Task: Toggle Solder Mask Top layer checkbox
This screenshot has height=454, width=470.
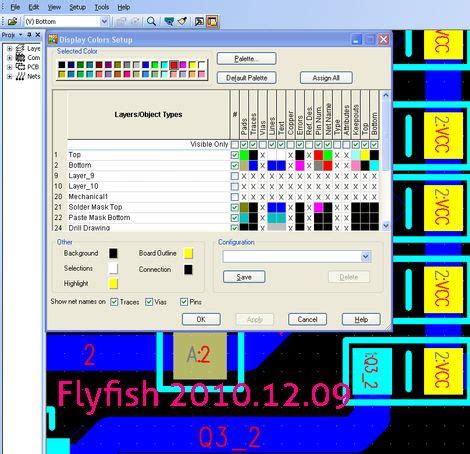Action: coord(235,207)
